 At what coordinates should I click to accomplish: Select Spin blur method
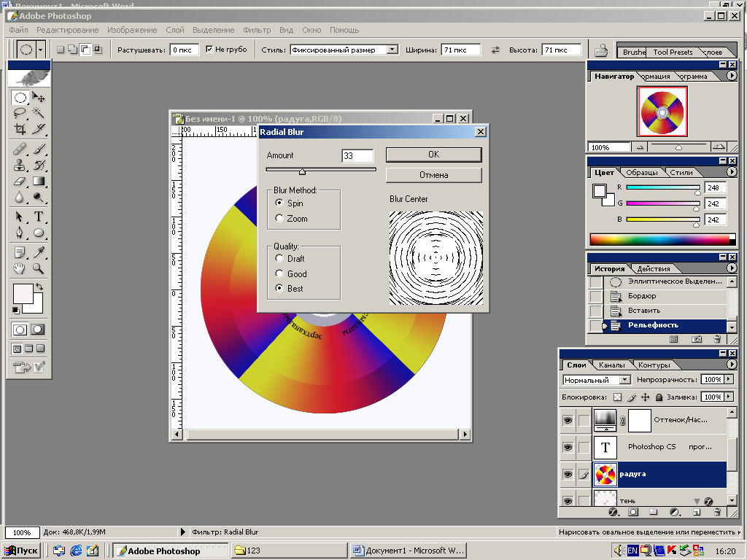[x=279, y=203]
